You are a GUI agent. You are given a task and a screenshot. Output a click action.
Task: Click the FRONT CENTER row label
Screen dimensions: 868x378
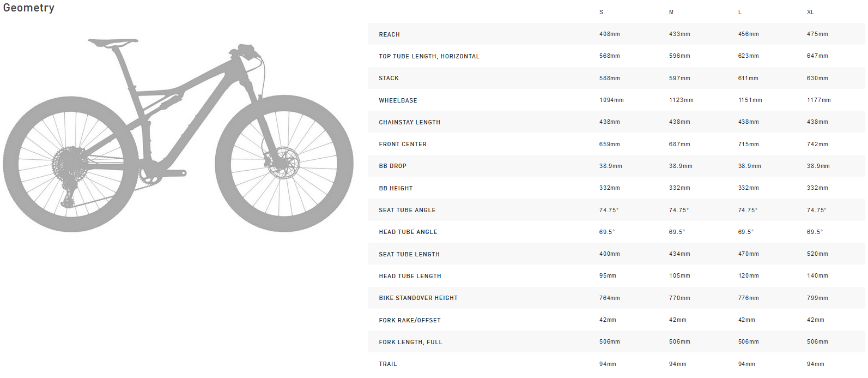(x=403, y=144)
